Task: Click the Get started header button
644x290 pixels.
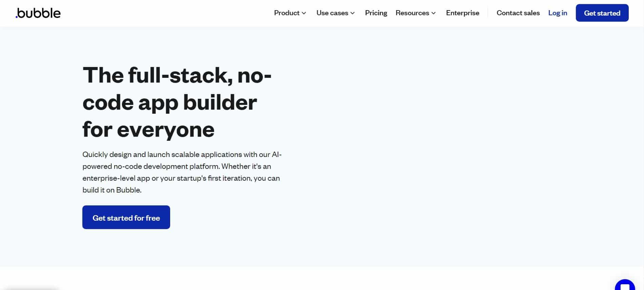Action: click(602, 13)
